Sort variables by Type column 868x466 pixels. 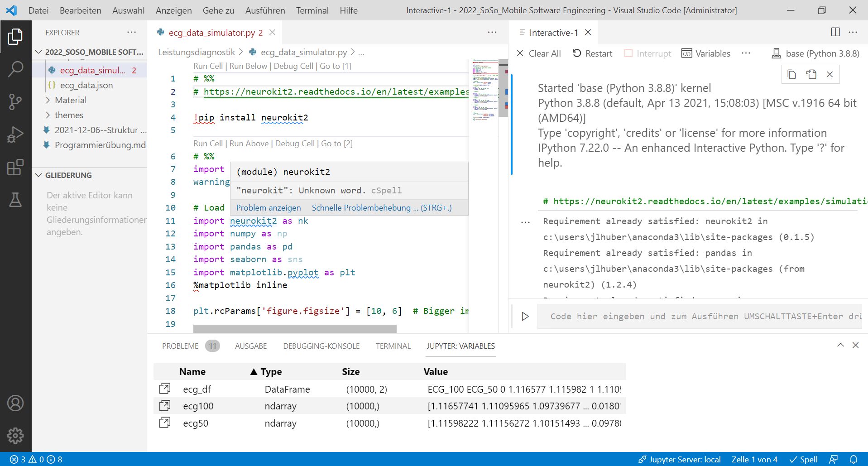271,372
